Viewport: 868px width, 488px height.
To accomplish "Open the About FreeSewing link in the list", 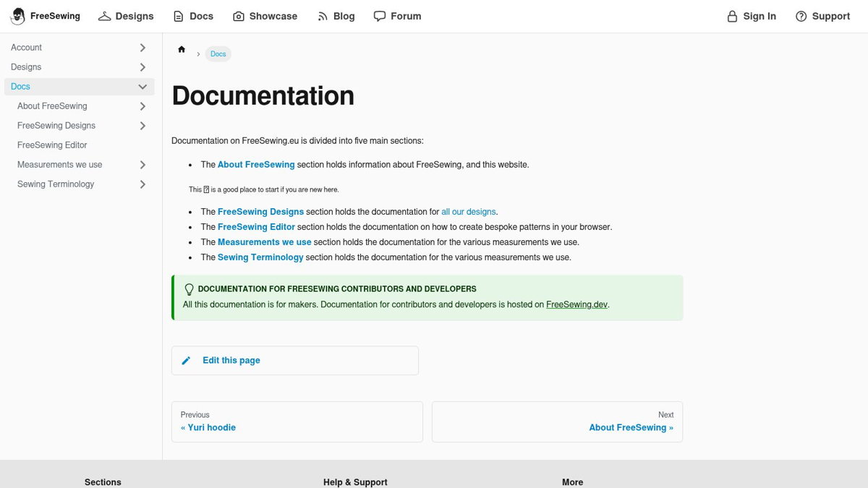I will pos(256,164).
